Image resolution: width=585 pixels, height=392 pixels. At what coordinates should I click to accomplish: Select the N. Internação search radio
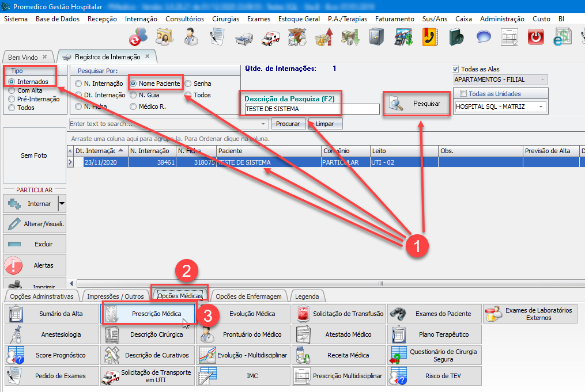pyautogui.click(x=78, y=83)
